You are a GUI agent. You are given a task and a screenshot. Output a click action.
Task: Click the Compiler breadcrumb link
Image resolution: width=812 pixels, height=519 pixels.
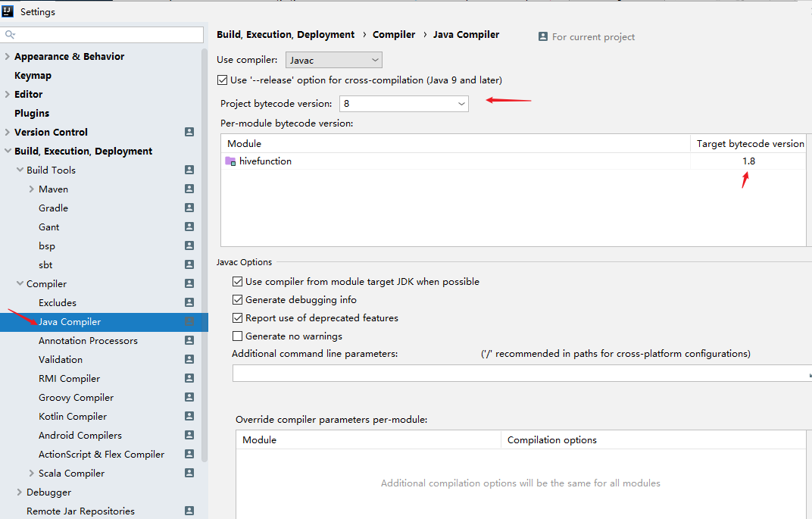point(394,35)
